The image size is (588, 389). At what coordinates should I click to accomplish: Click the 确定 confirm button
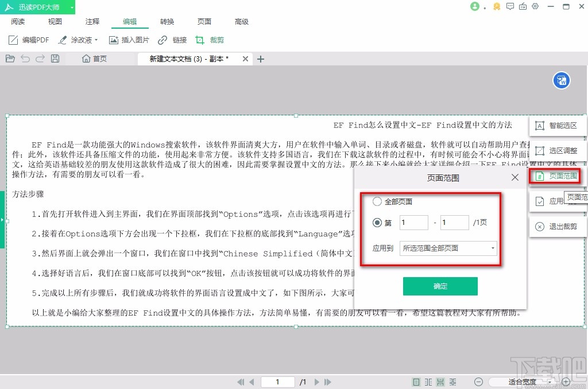[440, 286]
